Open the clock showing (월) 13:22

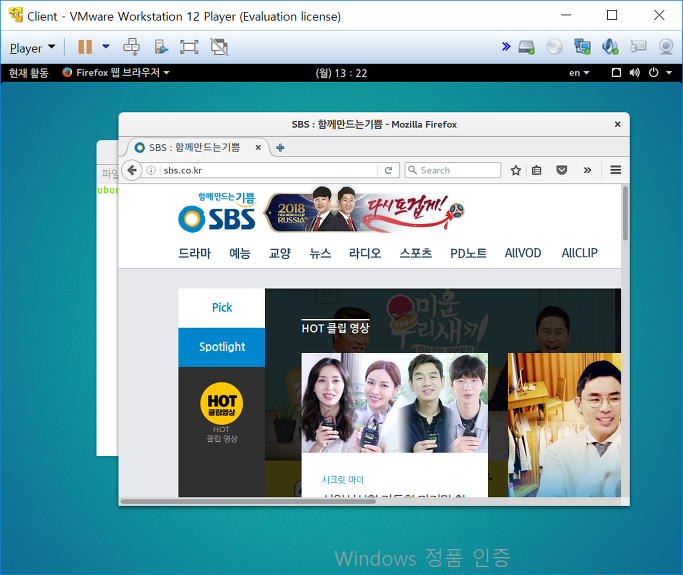click(342, 73)
